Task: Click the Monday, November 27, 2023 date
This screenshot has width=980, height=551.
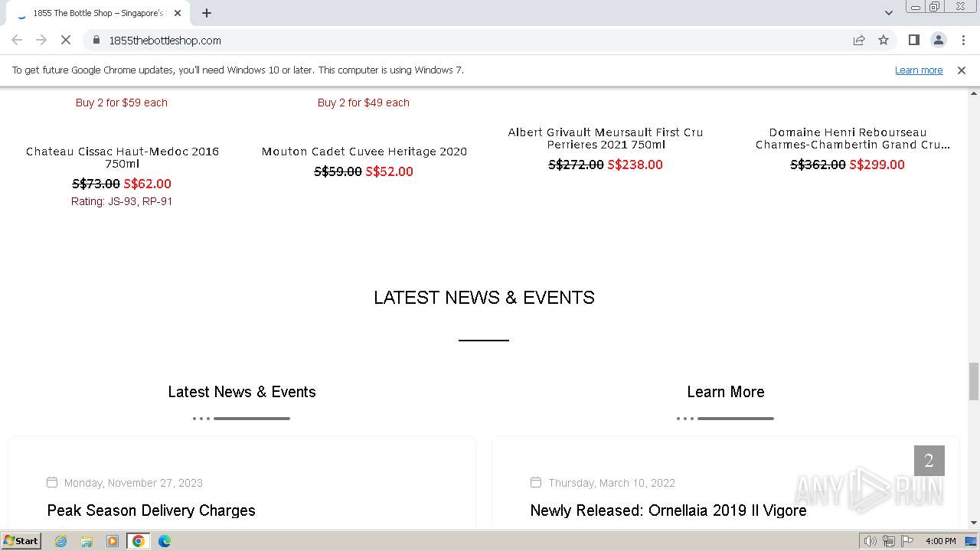Action: coord(133,483)
